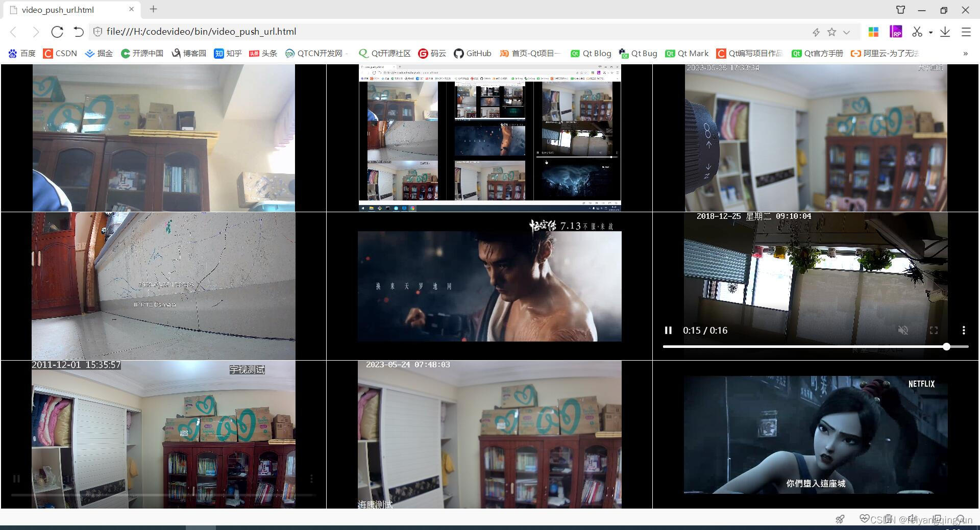The image size is (980, 530).
Task: Click the desk webcam video in top-left
Action: tap(163, 138)
